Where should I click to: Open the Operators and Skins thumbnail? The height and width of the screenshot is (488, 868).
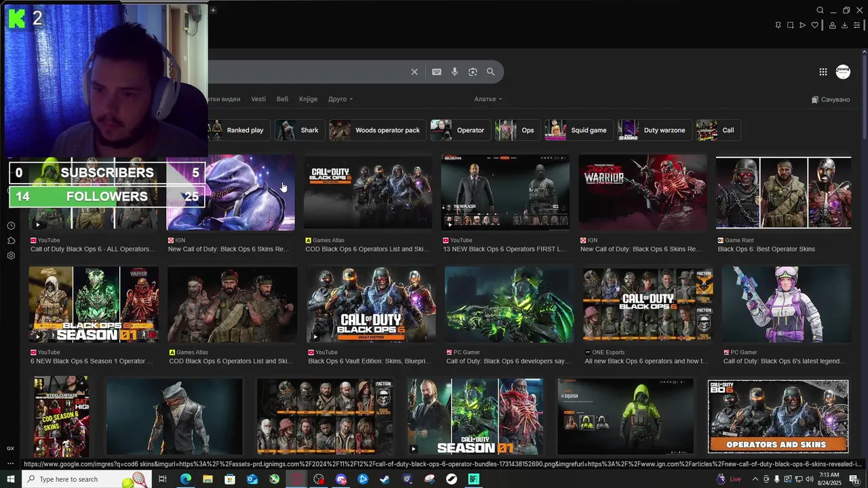[778, 416]
